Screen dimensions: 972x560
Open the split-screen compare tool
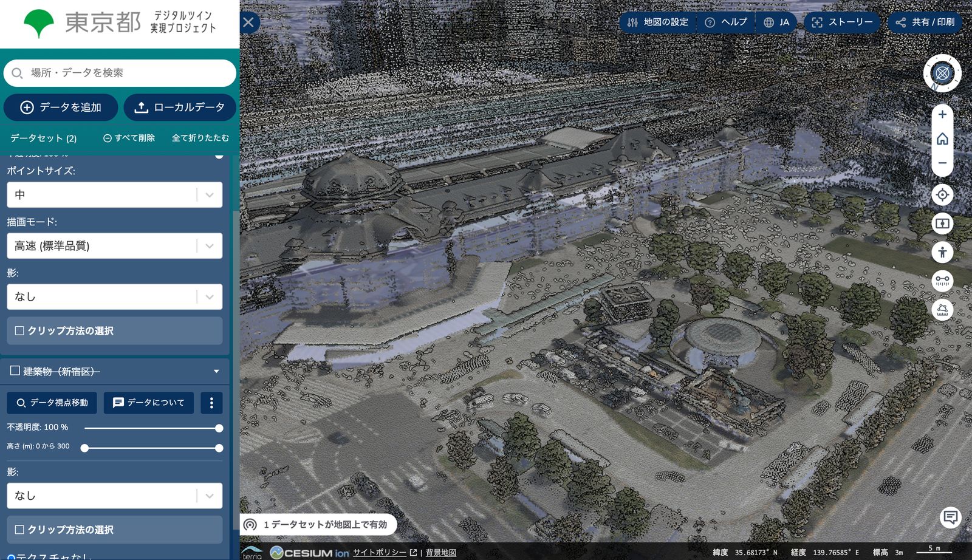[942, 224]
